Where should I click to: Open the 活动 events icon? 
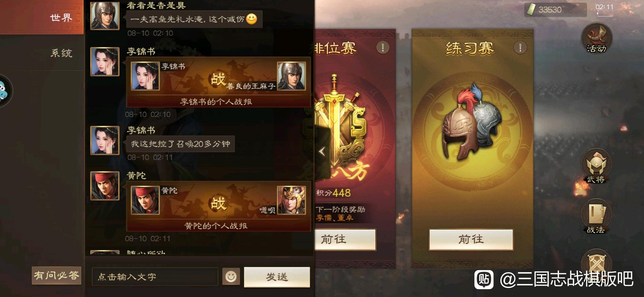(596, 38)
